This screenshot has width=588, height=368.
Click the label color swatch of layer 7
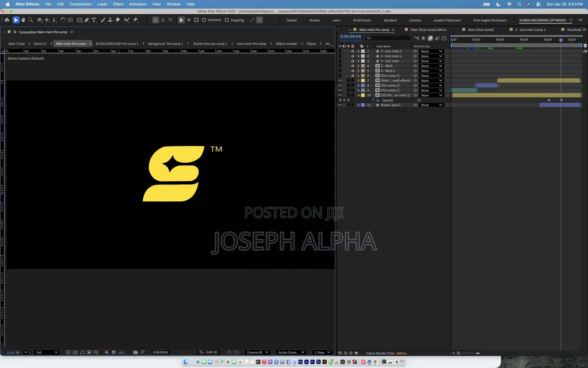tap(363, 81)
